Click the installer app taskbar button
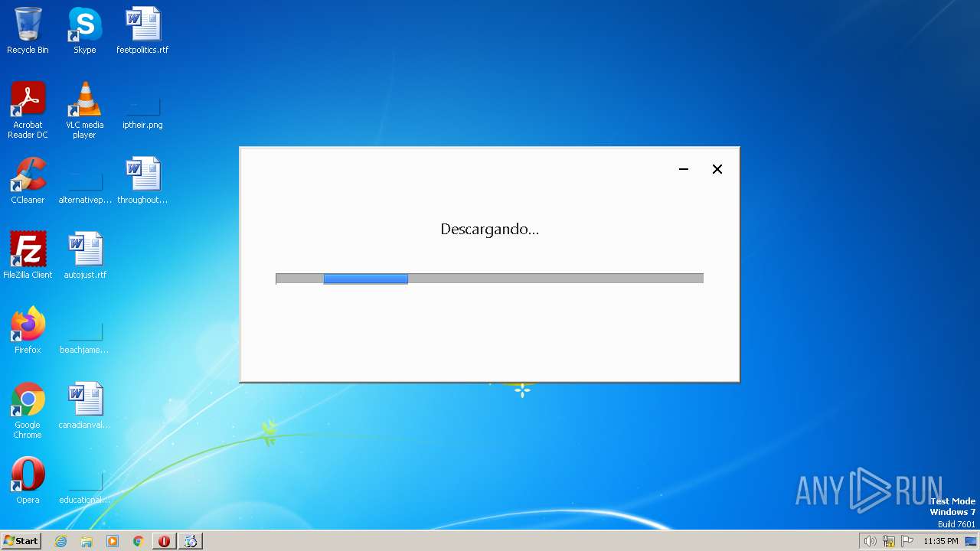 pos(191,541)
